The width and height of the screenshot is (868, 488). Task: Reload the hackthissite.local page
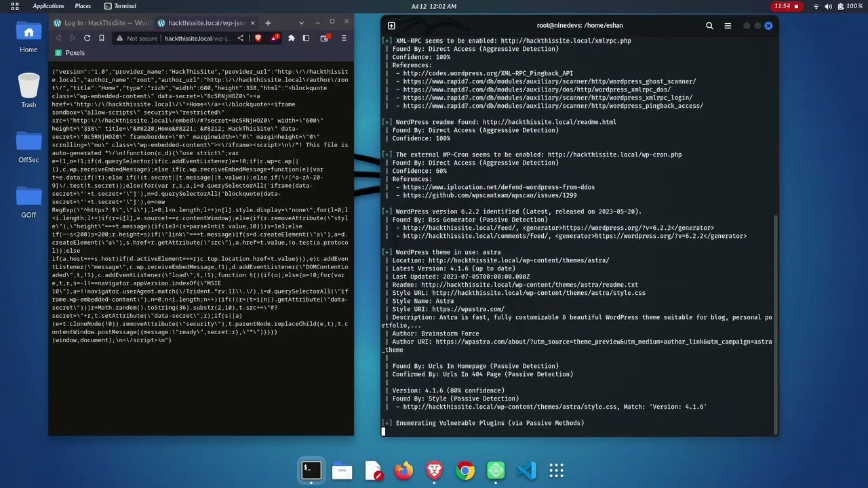[86, 39]
